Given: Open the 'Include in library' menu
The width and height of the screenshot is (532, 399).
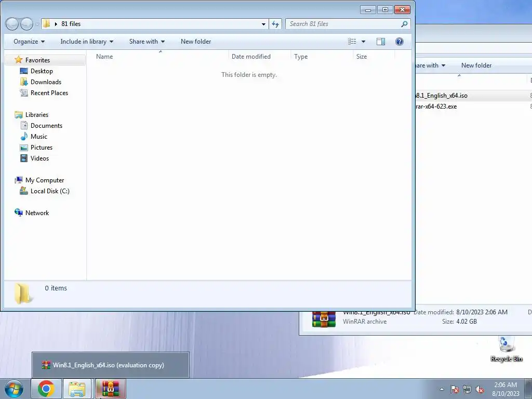Looking at the screenshot, I should [87, 42].
